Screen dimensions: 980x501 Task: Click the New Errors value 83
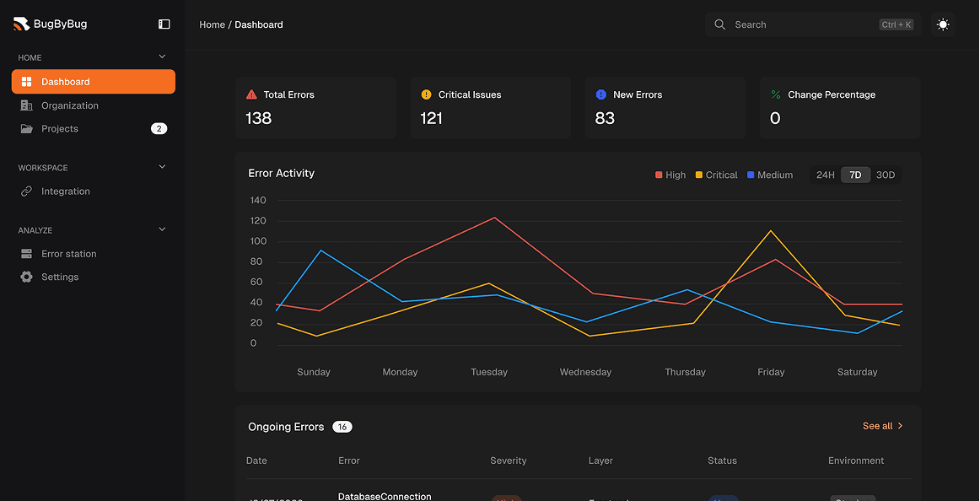coord(605,118)
